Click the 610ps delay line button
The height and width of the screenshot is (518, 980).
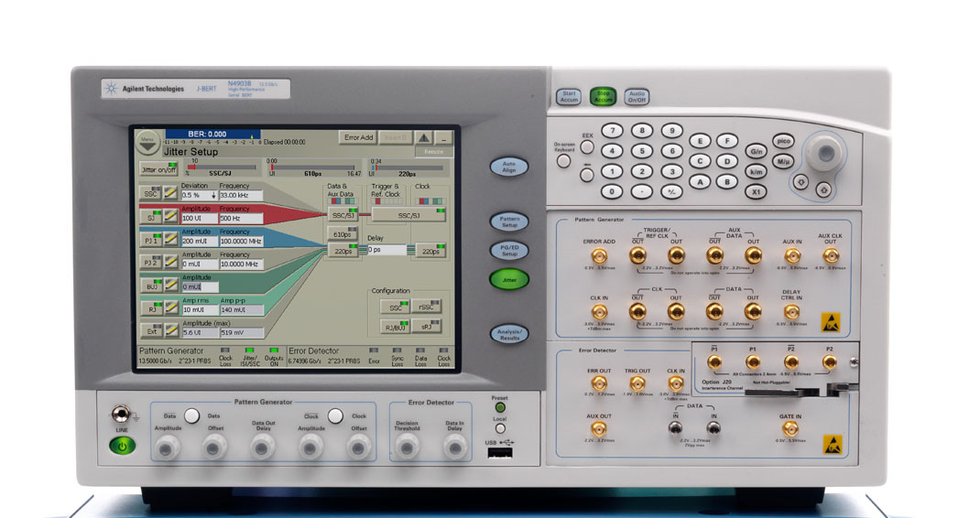coord(343,233)
